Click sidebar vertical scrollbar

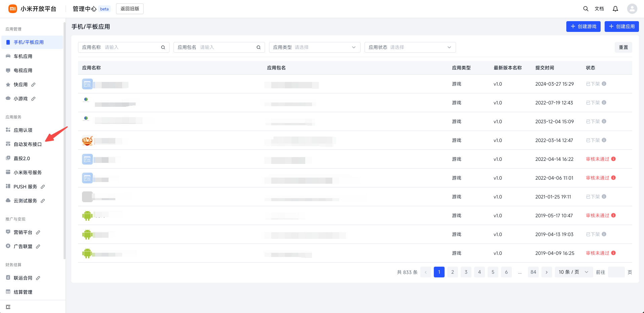point(64,141)
